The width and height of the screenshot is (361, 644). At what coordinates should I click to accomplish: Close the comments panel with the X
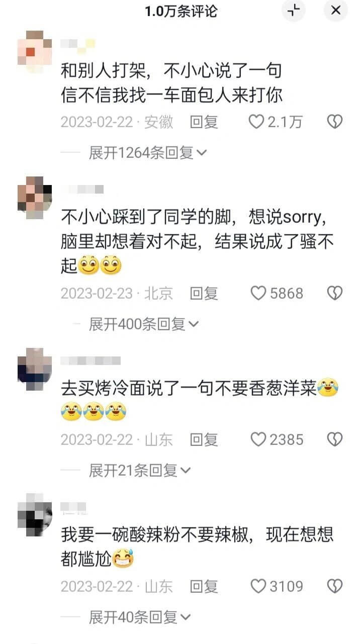(x=335, y=10)
